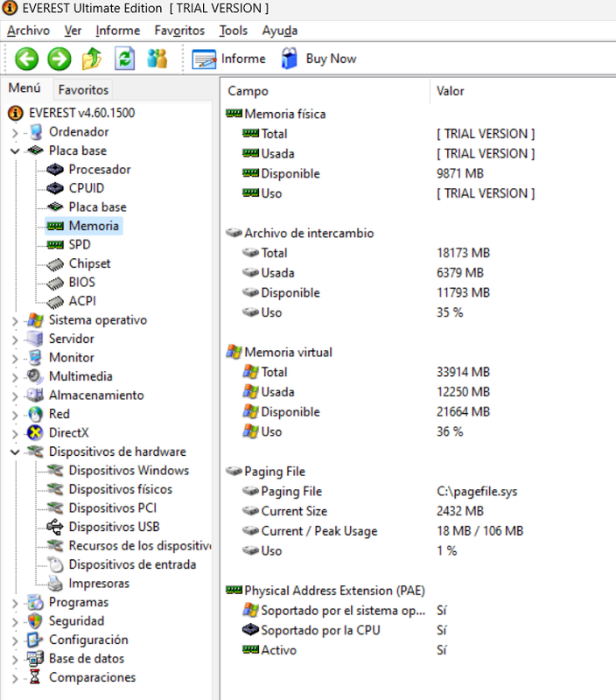Click the Dispositivos USB connector icon

[x=55, y=527]
